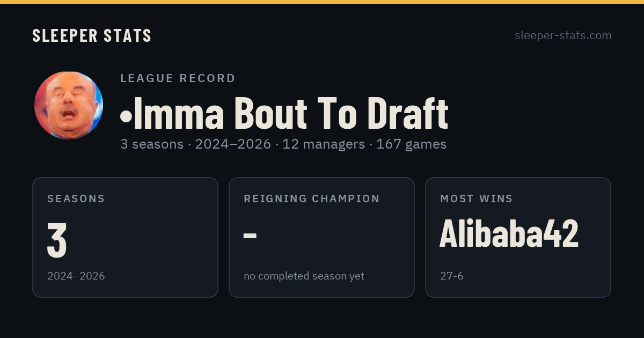Click the large number 3 in Seasons
This screenshot has width=644, height=338.
tap(57, 239)
